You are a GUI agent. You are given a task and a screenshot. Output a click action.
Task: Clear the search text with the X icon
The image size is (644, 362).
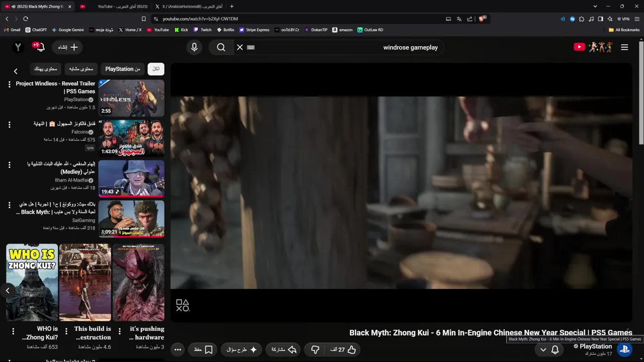[240, 47]
